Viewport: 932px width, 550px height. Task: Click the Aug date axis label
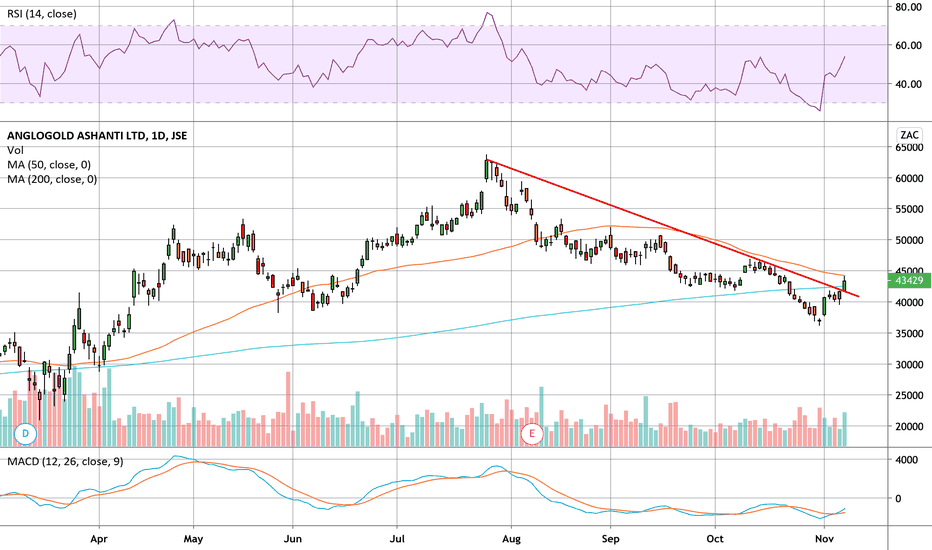(511, 539)
